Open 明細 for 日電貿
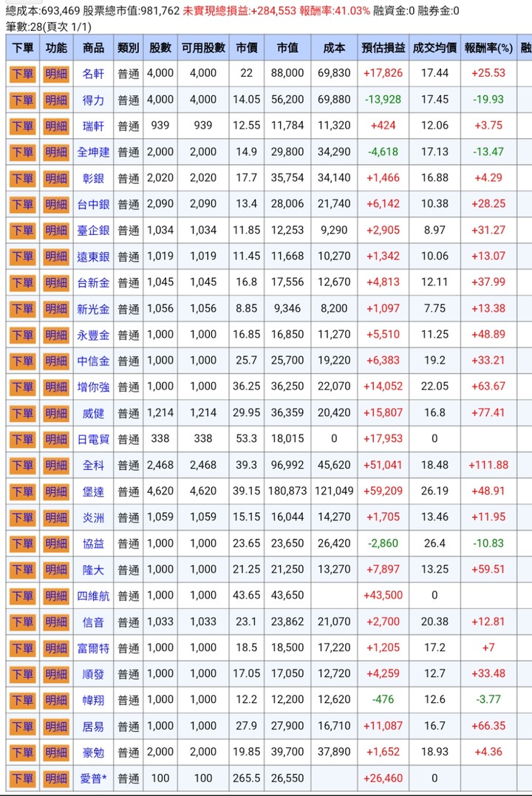Image resolution: width=532 pixels, height=796 pixels. 56,439
